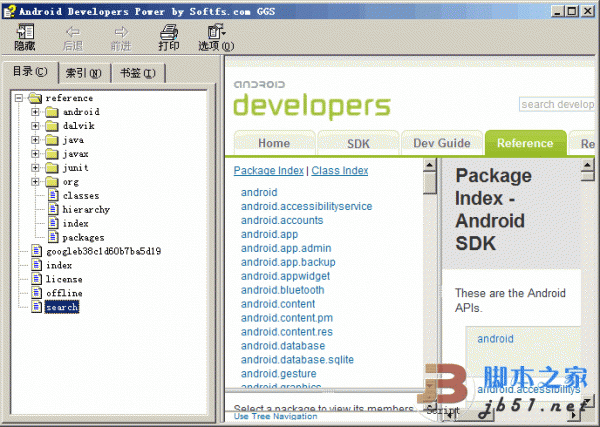Open the android.bluetooth package link
Viewport: 600px width, 427px height.
(x=282, y=290)
